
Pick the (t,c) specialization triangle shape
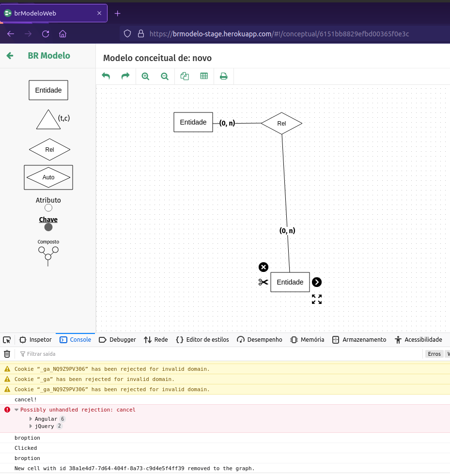coord(48,120)
